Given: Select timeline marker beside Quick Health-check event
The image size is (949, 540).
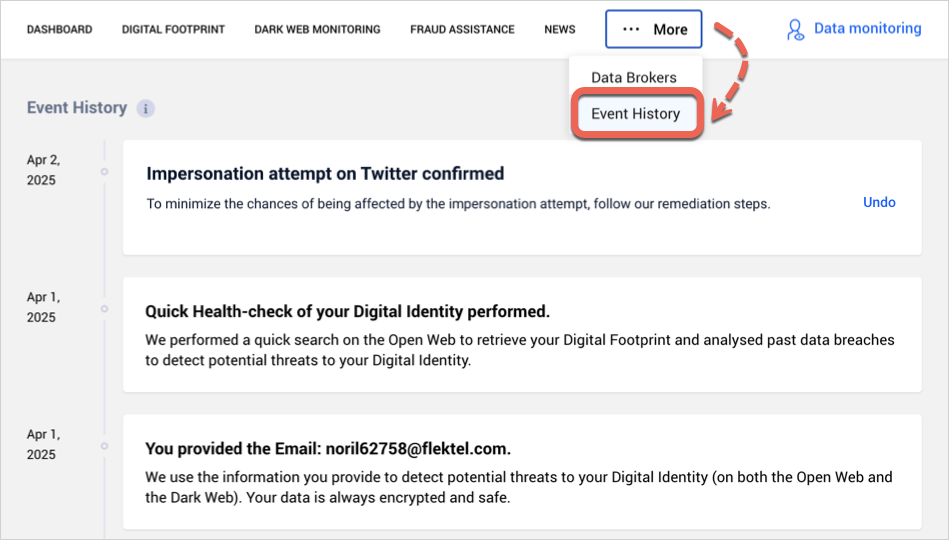Looking at the screenshot, I should (104, 309).
